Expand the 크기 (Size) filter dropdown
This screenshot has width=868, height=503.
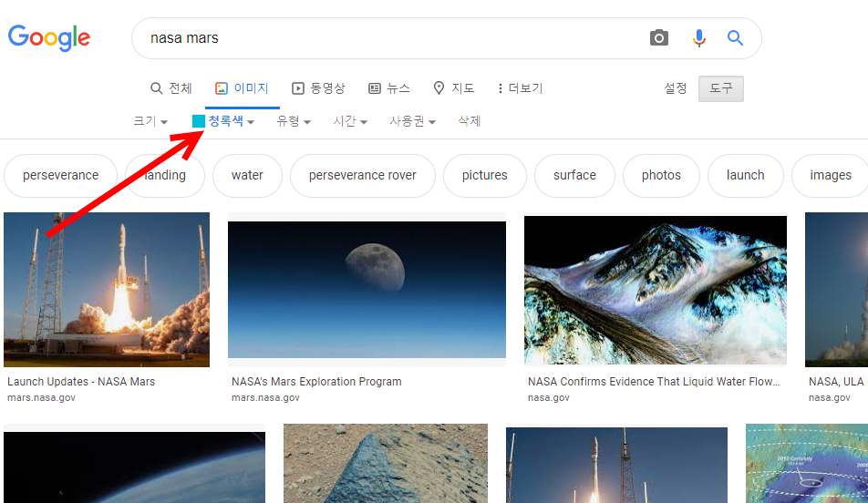click(x=150, y=120)
